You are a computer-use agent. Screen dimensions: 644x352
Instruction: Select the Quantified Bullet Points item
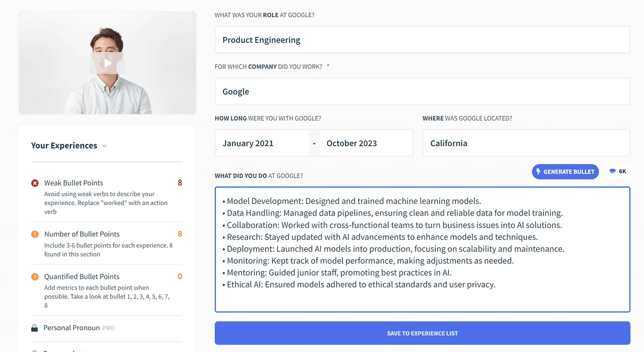[106, 291]
